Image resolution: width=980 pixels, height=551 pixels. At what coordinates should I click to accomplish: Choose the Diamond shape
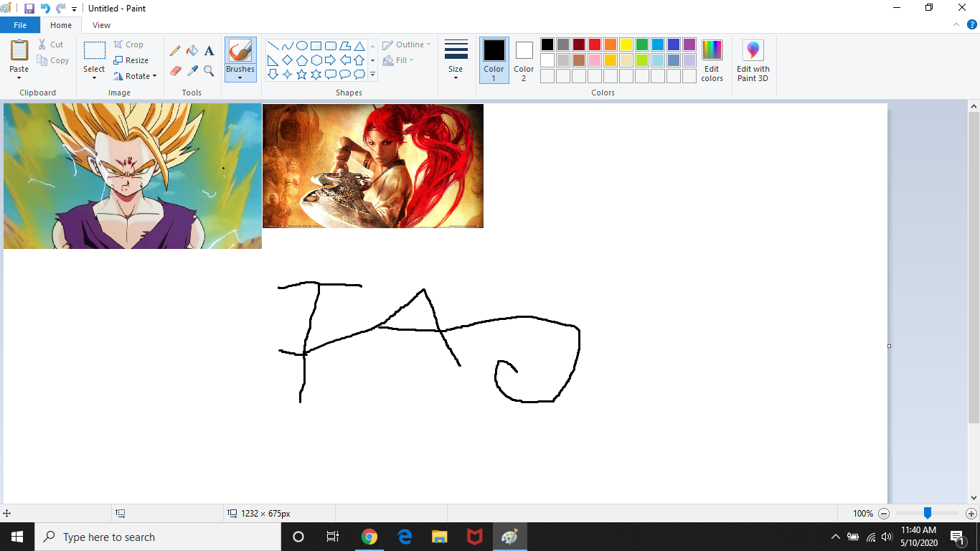point(287,60)
